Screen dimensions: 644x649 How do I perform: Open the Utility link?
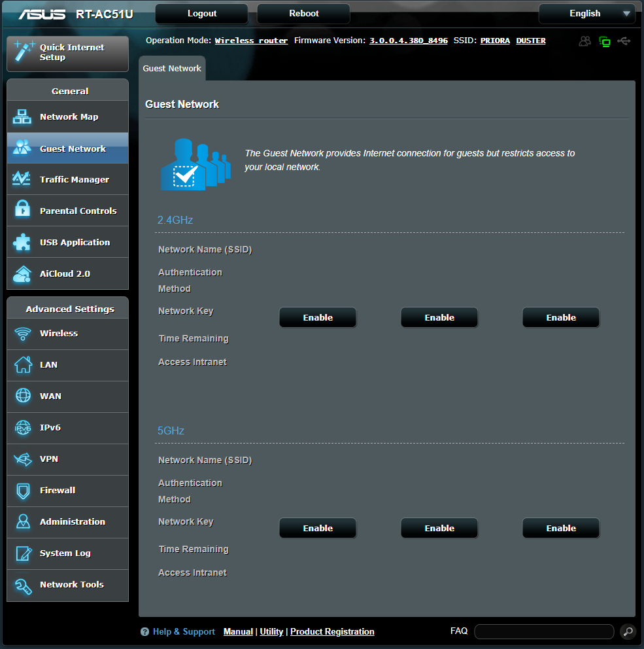pyautogui.click(x=271, y=631)
